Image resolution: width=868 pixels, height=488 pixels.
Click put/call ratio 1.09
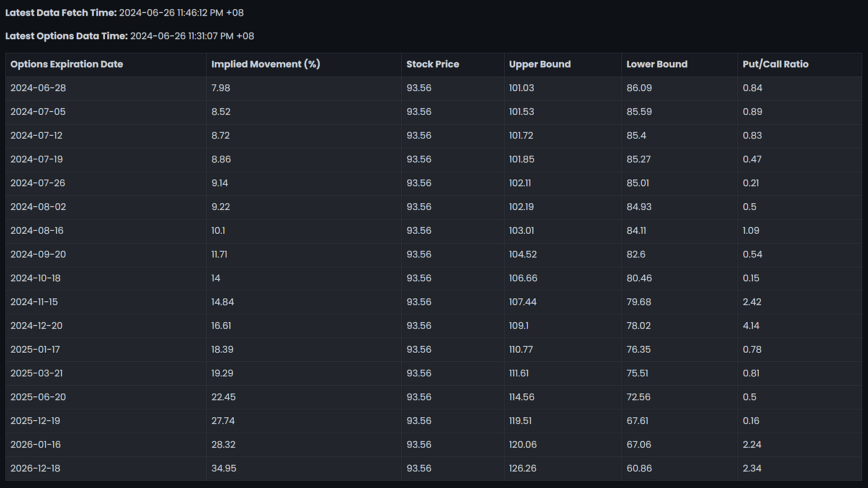click(x=751, y=231)
